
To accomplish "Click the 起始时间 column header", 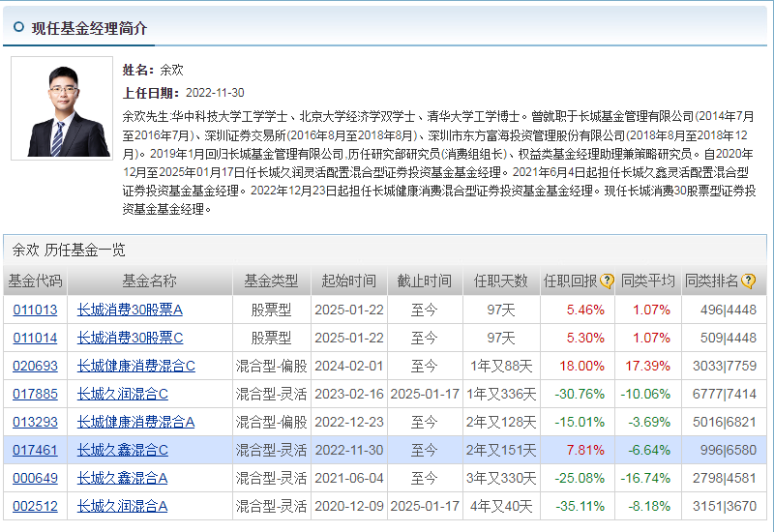I will [x=349, y=281].
